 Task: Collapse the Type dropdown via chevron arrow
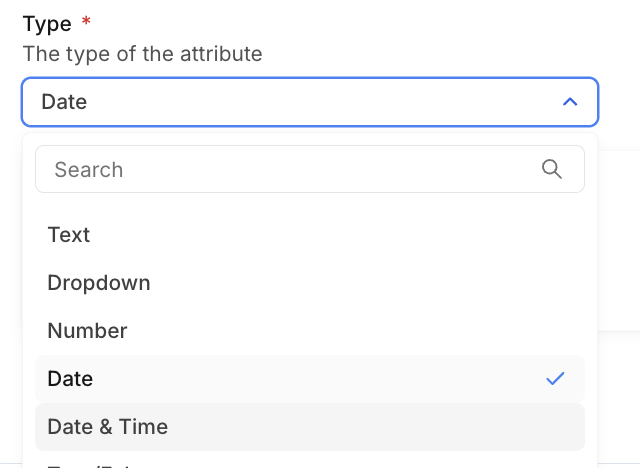tap(570, 102)
